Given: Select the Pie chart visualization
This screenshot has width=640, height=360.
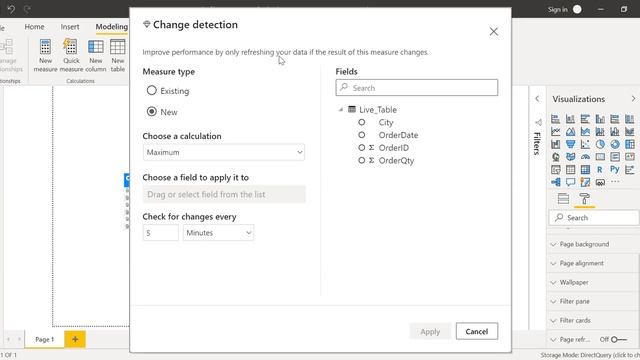Looking at the screenshot, I should 600,144.
